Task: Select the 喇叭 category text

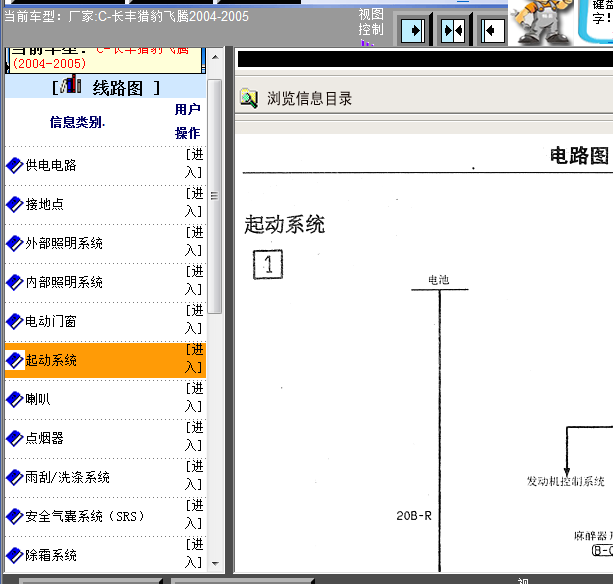Action: pos(38,399)
